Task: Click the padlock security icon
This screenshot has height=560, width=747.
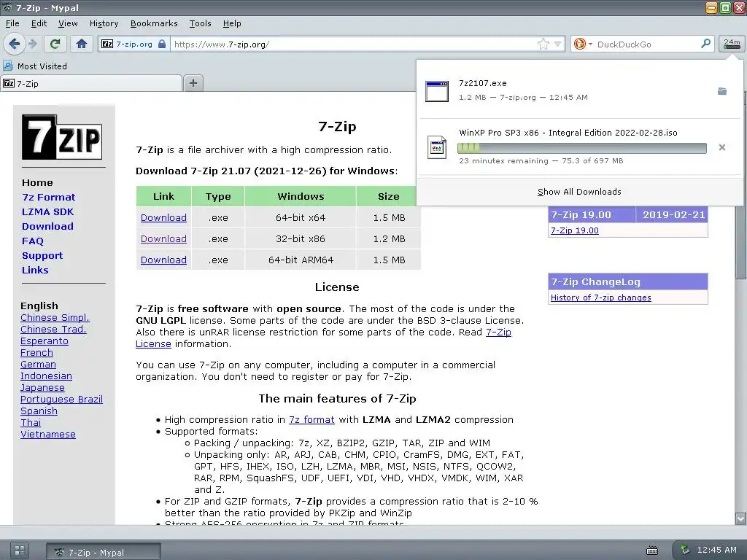Action: 162,44
